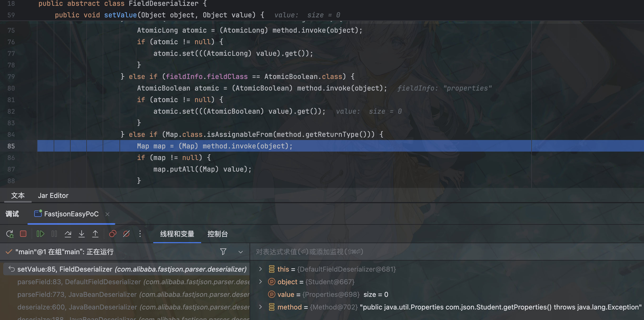Screen dimensions: 644x320
Task: Click the Step Into arrow icon
Action: [x=82, y=234]
